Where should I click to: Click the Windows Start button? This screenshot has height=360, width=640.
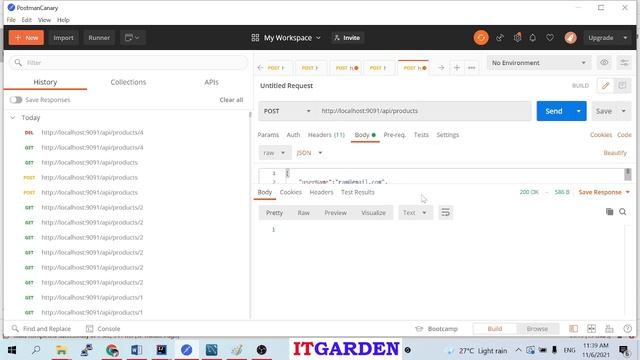12,350
